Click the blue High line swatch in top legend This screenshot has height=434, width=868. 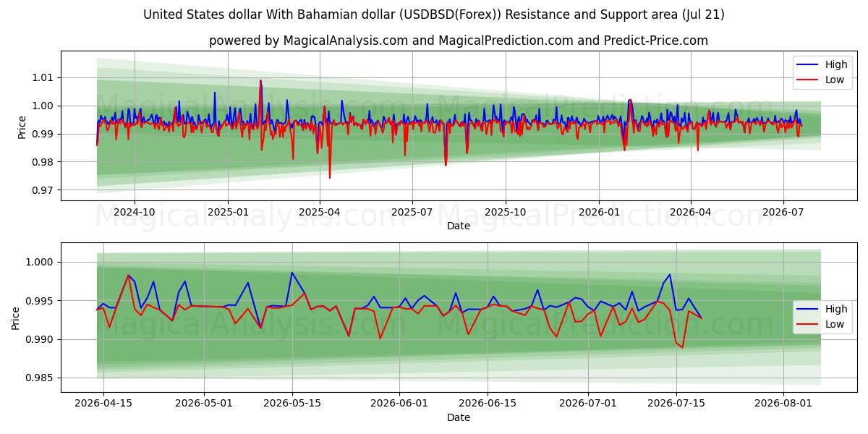pyautogui.click(x=808, y=65)
